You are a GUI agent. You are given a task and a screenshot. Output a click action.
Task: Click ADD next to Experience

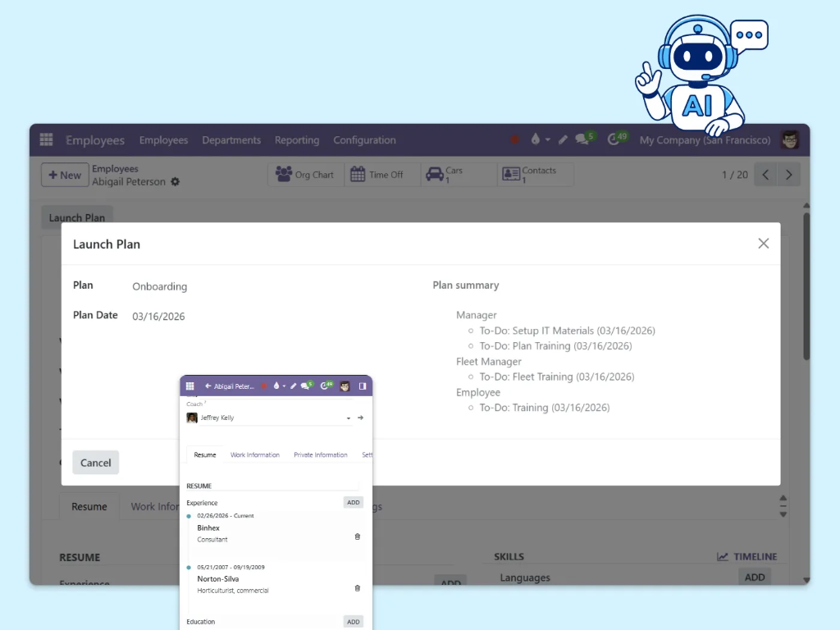tap(353, 503)
